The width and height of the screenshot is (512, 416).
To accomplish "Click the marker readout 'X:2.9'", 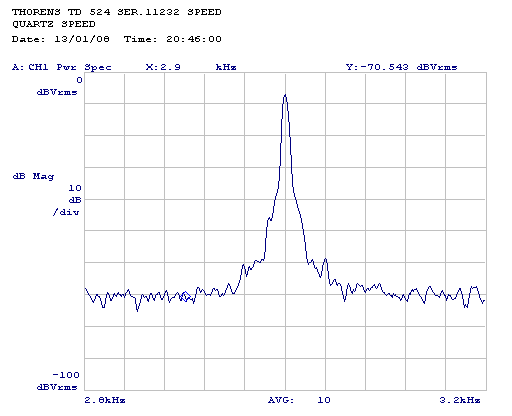I will [x=163, y=67].
